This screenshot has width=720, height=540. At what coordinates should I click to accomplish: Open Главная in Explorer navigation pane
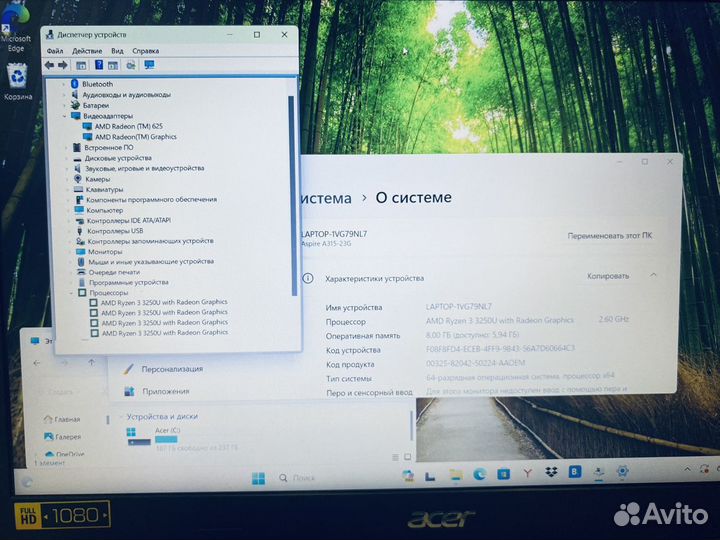tap(62, 419)
